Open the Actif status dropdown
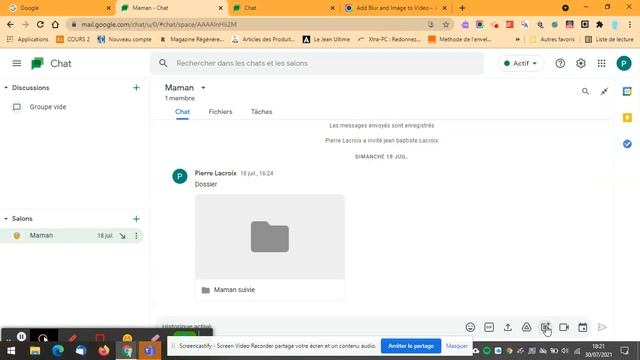 (x=520, y=63)
